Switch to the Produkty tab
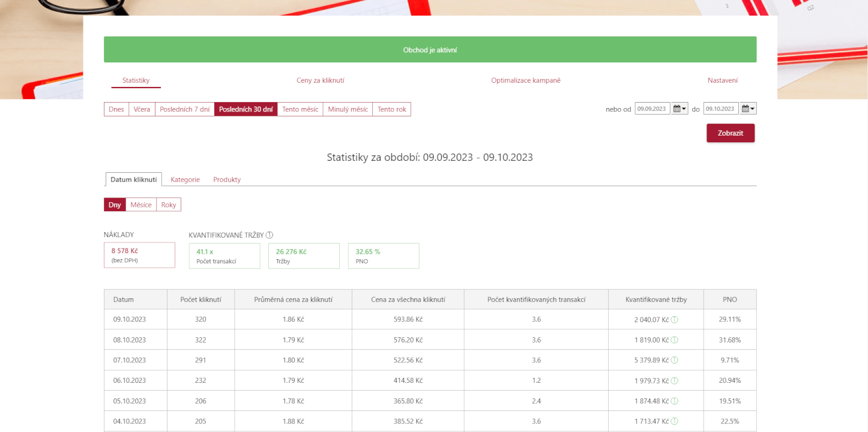Screen dimensions: 868x432 (227, 179)
